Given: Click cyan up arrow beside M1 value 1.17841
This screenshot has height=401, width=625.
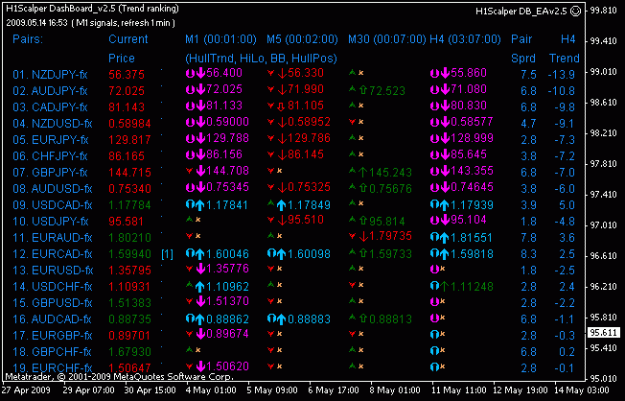Looking at the screenshot, I should tap(200, 205).
